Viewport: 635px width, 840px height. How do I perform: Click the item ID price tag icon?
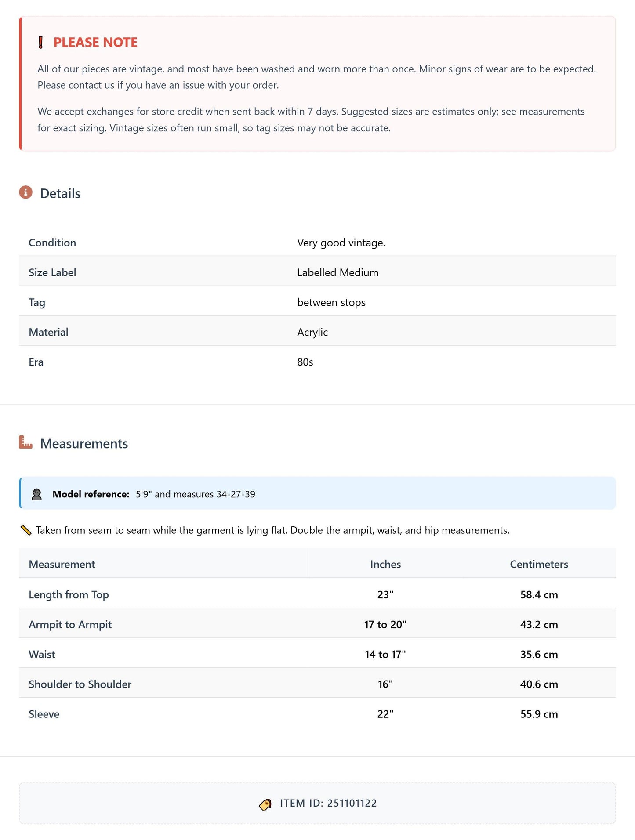[x=265, y=804]
